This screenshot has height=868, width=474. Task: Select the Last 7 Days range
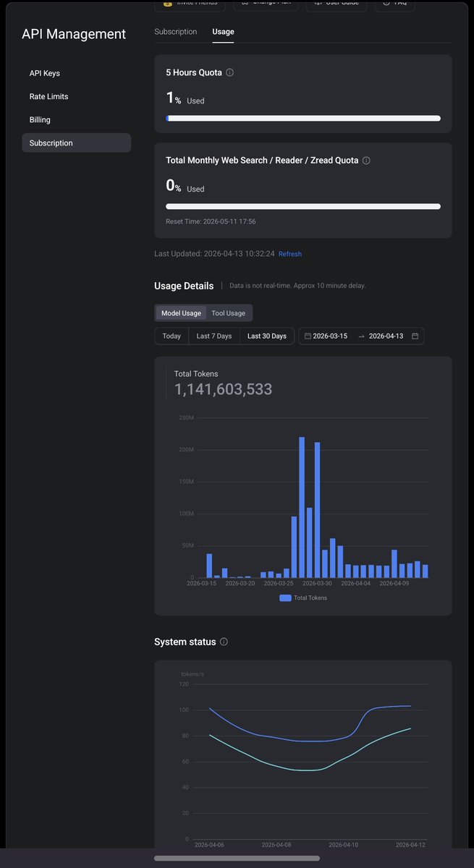pyautogui.click(x=214, y=336)
